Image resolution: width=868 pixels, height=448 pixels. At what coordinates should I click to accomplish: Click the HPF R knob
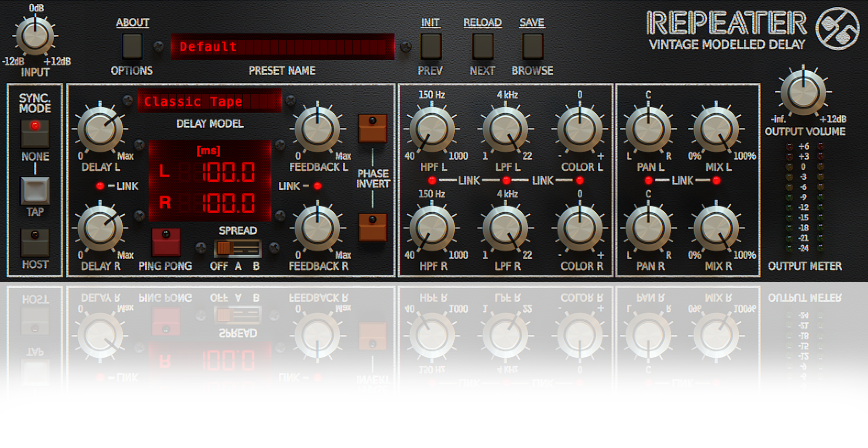pos(432,228)
